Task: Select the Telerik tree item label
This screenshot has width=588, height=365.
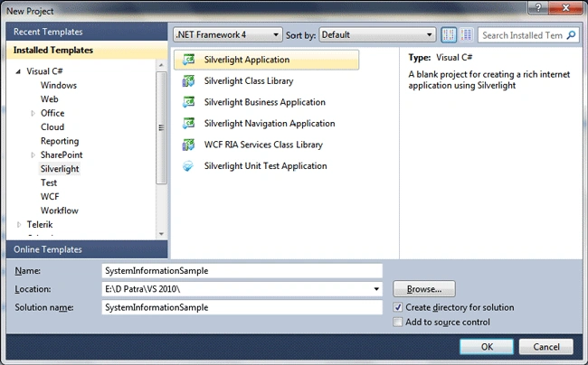Action: [40, 225]
